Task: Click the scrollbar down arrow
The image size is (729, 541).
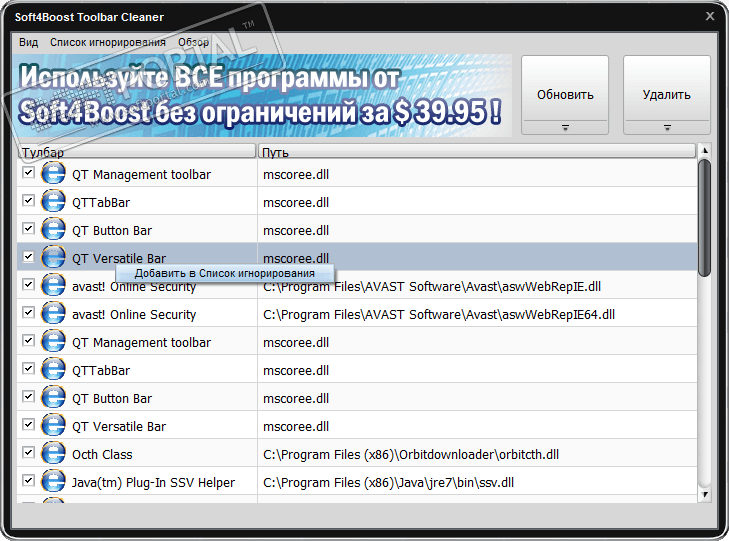Action: point(705,495)
